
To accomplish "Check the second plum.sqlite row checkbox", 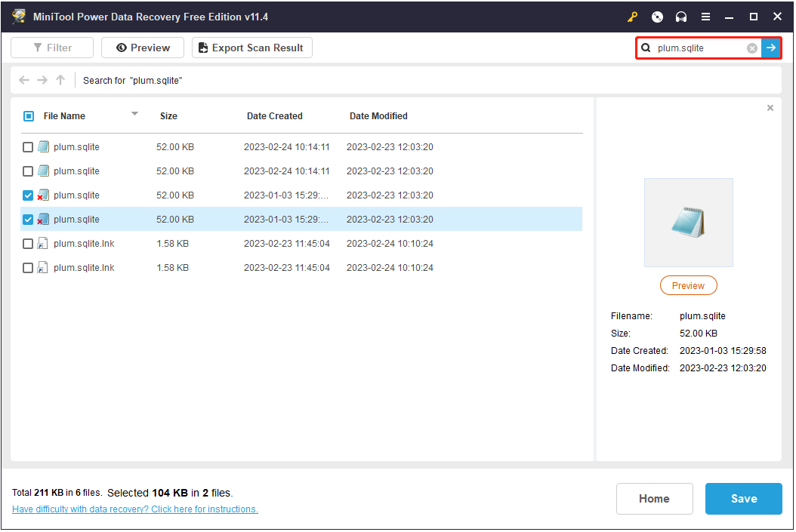I will coord(28,171).
